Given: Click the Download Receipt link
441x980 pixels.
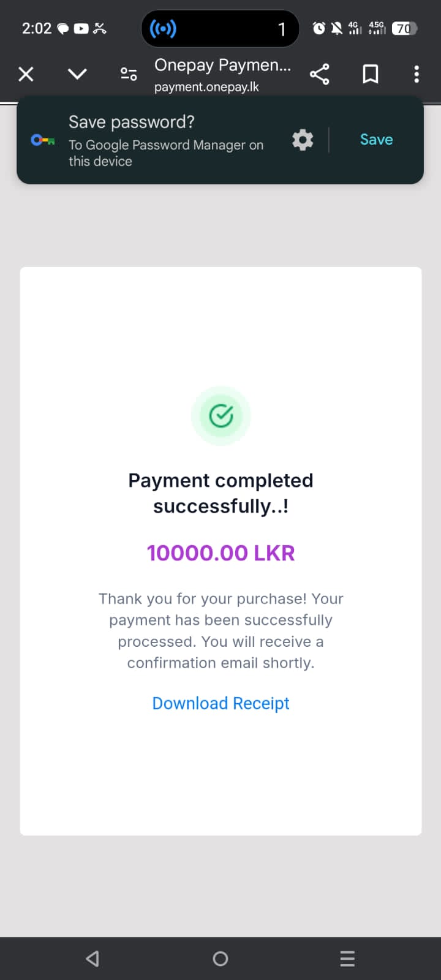Looking at the screenshot, I should tap(221, 703).
